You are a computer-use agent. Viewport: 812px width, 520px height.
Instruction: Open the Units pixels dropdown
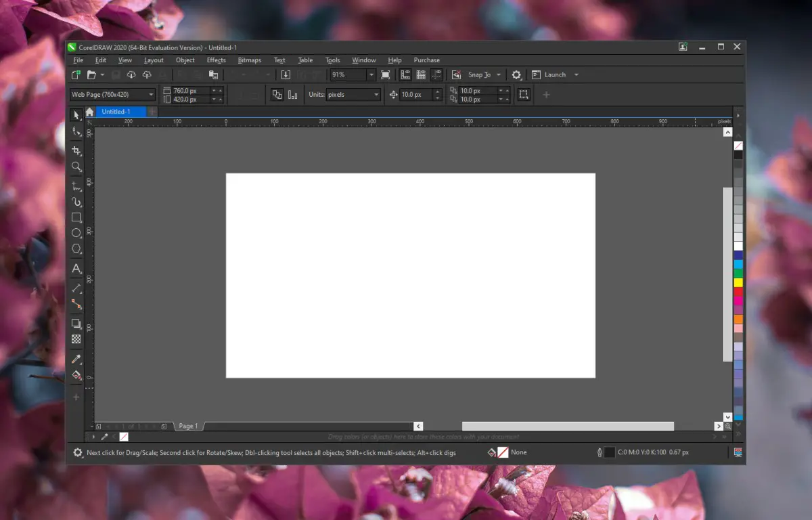click(x=376, y=95)
